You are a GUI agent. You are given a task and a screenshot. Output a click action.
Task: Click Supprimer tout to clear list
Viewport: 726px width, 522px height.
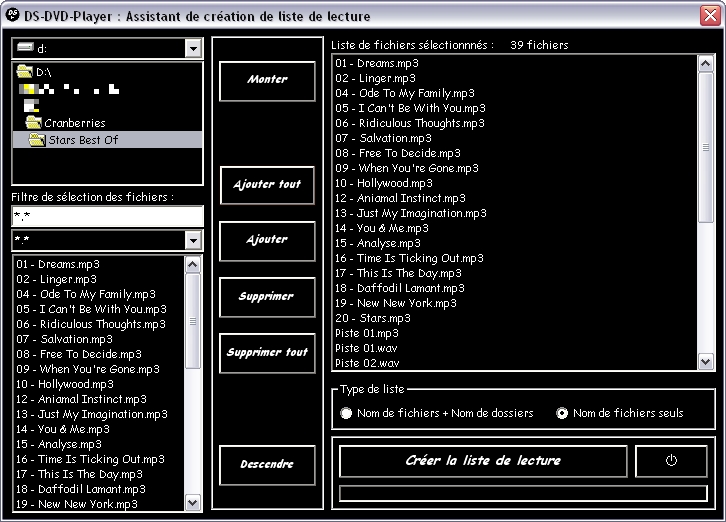(x=267, y=353)
